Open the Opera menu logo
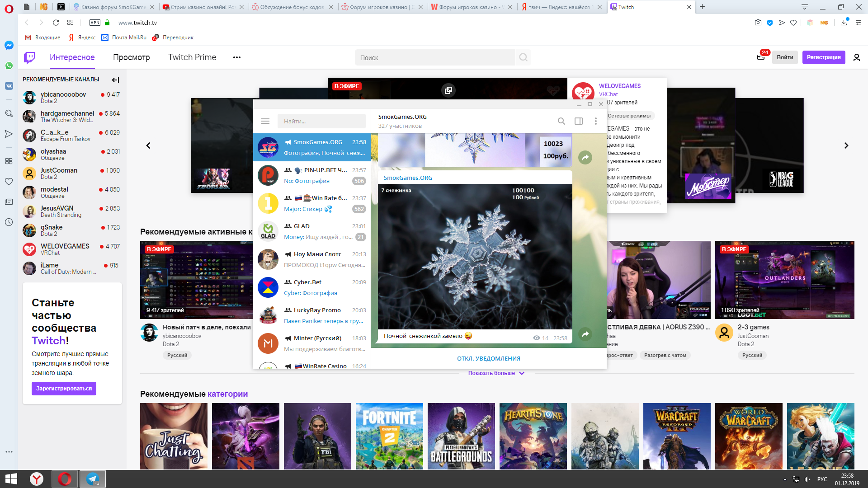Image resolution: width=868 pixels, height=488 pixels. tap(9, 9)
